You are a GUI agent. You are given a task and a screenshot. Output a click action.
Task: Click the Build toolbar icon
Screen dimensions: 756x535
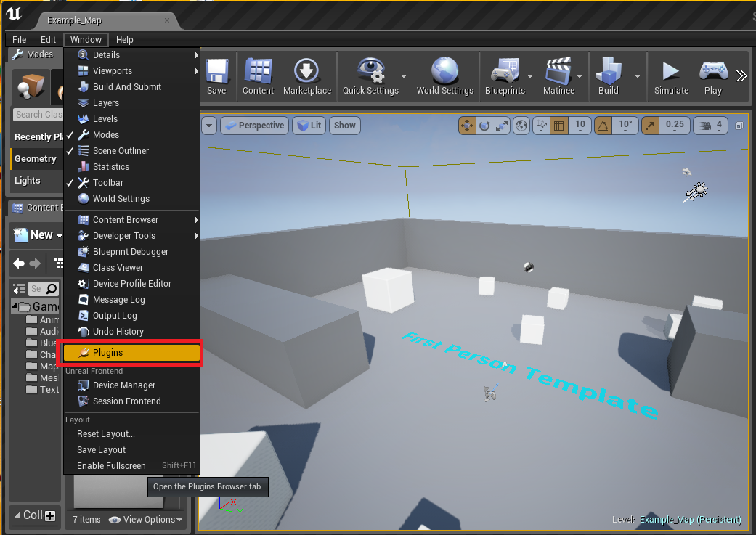coord(609,76)
